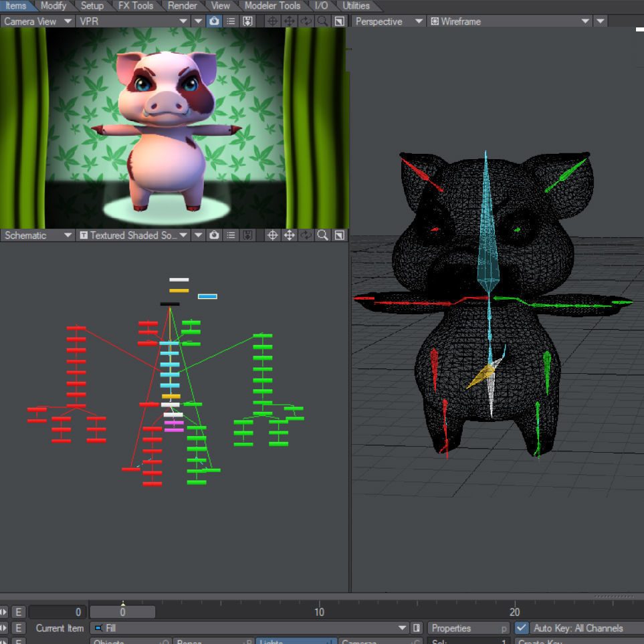Switch to the Modify tab
This screenshot has width=644, height=644.
[53, 6]
